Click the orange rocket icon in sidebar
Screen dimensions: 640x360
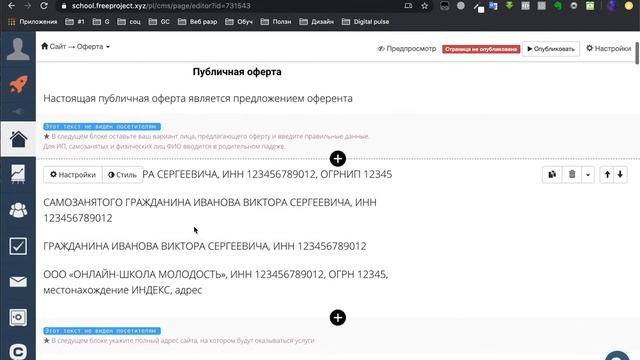click(x=18, y=84)
